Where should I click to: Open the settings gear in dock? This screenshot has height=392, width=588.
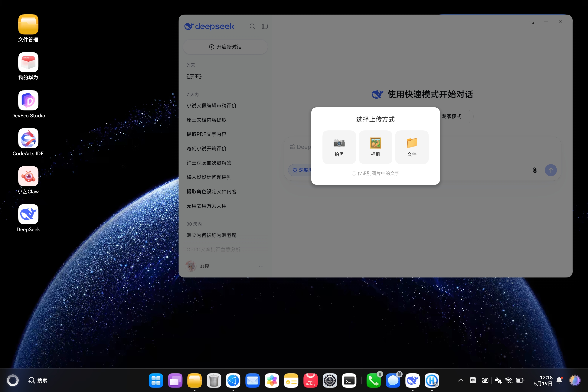[x=330, y=380]
